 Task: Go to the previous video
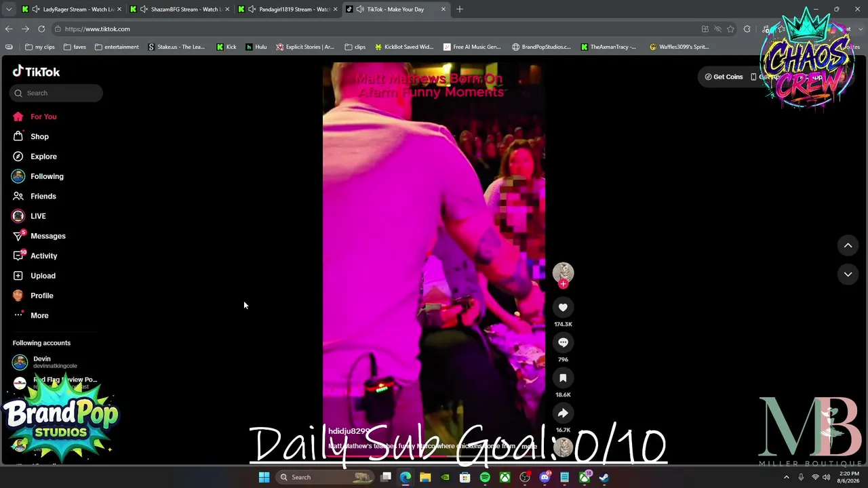tap(848, 245)
